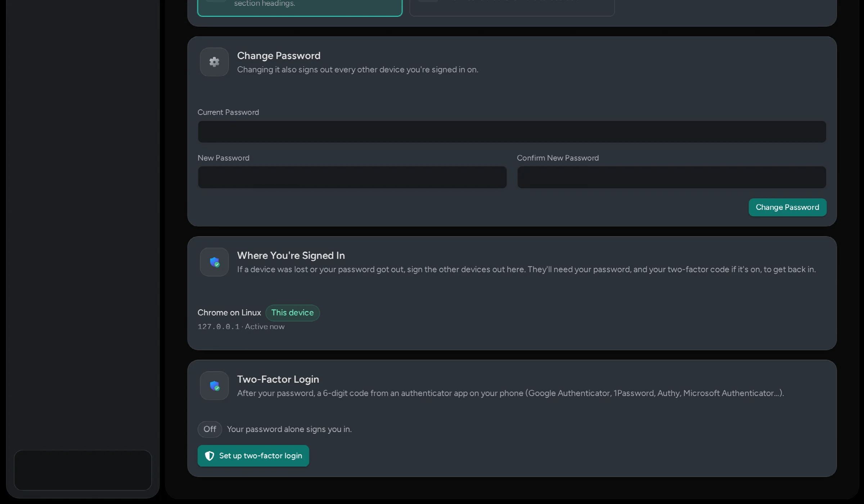The image size is (864, 504).
Task: Click the "If a device was lost" description
Action: pyautogui.click(x=526, y=269)
